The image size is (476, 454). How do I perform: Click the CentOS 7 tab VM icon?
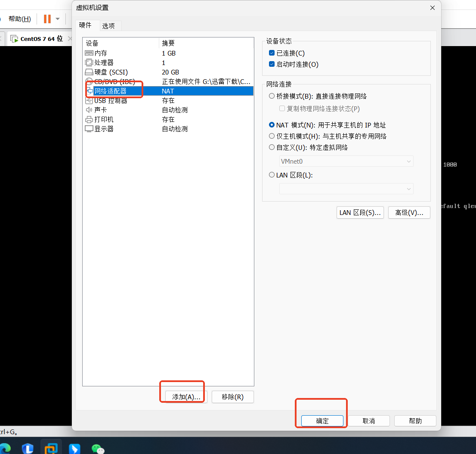[14, 39]
